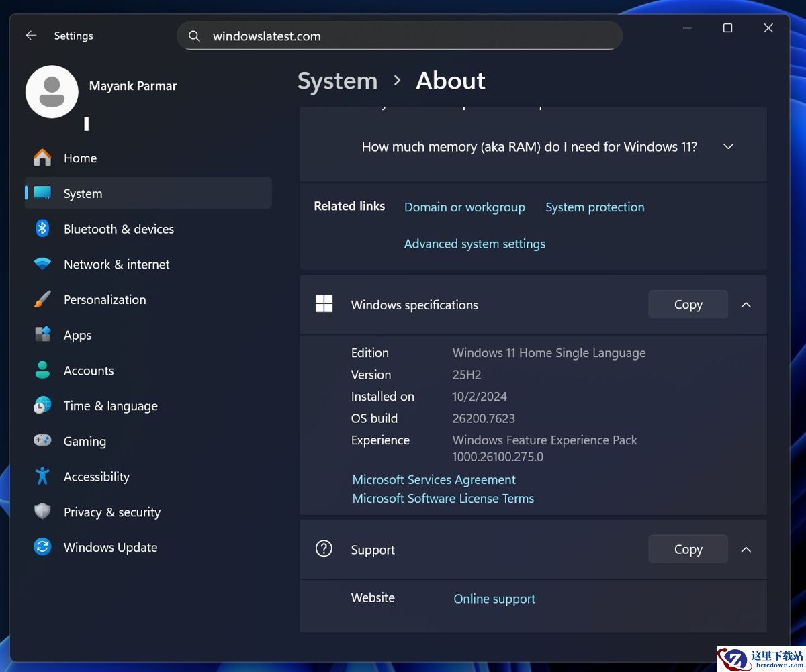
Task: Click the back arrow in Settings
Action: [31, 36]
